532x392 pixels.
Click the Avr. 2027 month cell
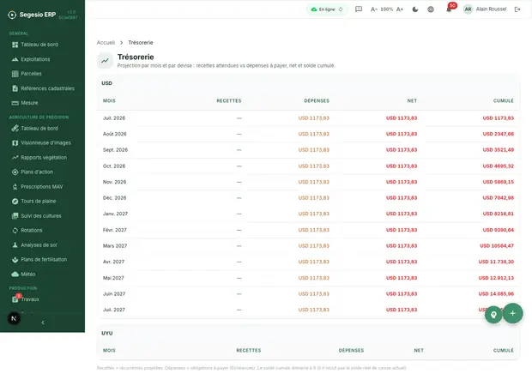point(113,262)
